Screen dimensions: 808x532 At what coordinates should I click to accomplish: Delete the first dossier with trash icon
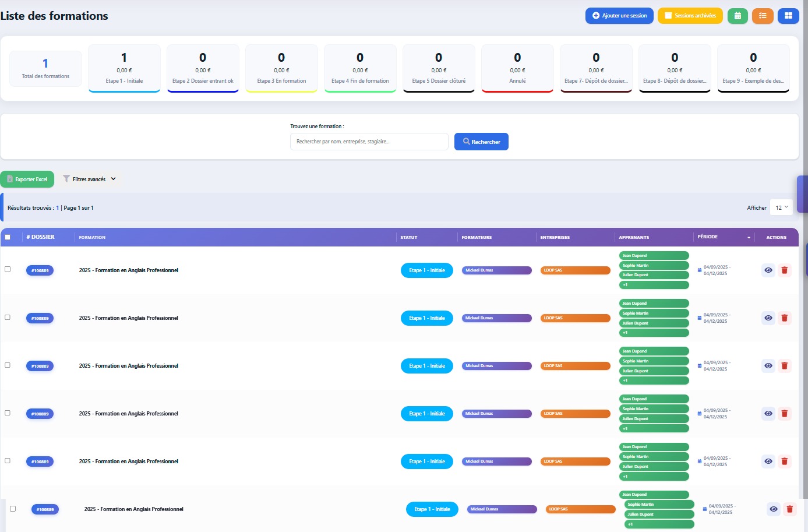coord(784,270)
